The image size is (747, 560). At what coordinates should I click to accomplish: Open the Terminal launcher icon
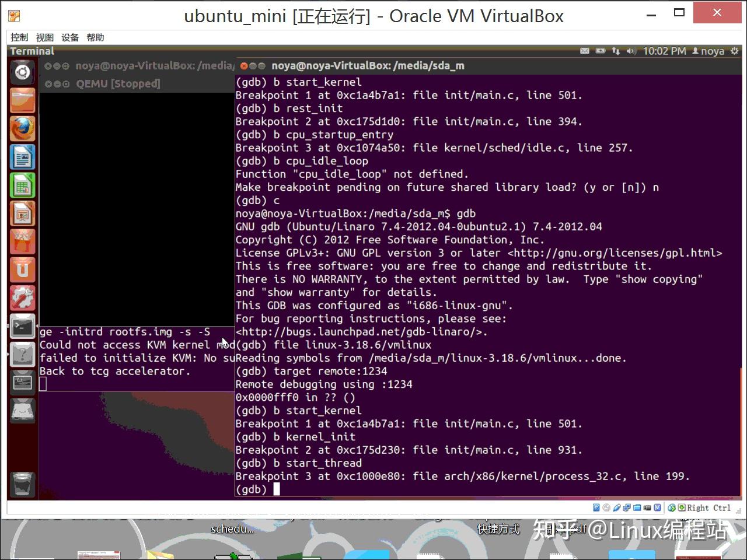pos(22,326)
